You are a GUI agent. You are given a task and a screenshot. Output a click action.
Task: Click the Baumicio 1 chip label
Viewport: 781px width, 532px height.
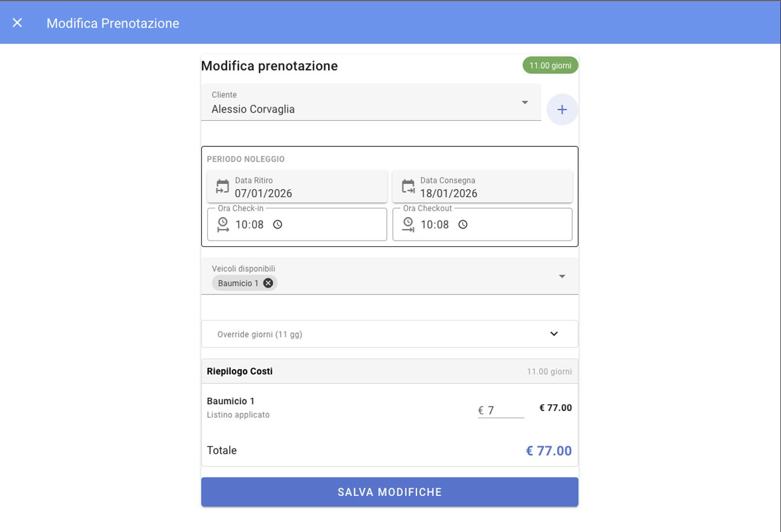(238, 283)
